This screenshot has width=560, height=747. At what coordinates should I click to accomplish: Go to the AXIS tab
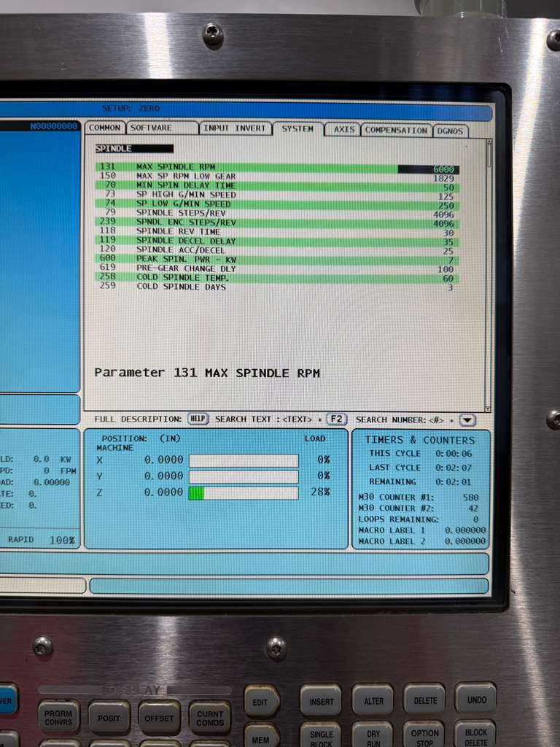click(343, 129)
